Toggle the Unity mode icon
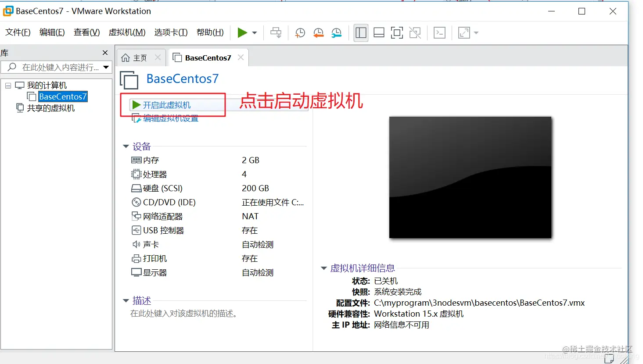The height and width of the screenshot is (364, 643). pyautogui.click(x=415, y=32)
